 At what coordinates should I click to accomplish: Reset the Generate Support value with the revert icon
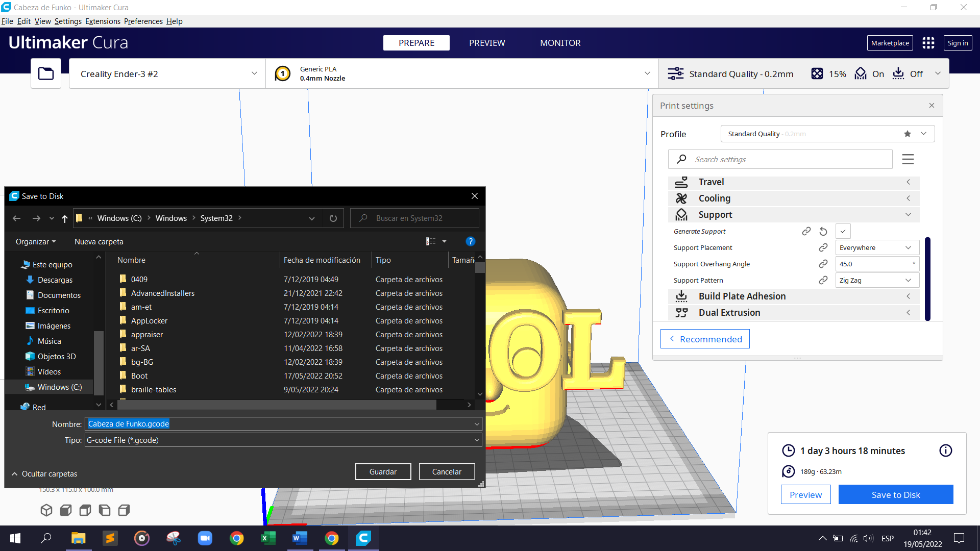823,231
